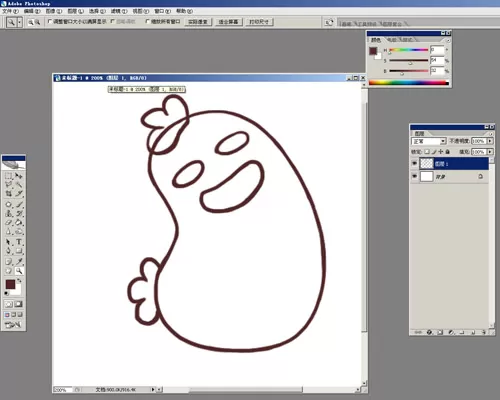Select the Clone Stamp tool
Image resolution: width=500 pixels, height=400 pixels.
[9, 213]
